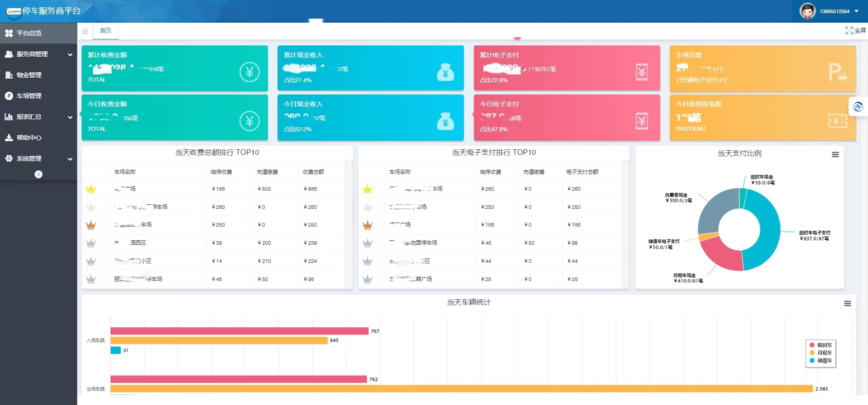Viewport: 868px width, 405px height.
Task: Enter fullscreen mode with 全屏
Action: (x=855, y=30)
